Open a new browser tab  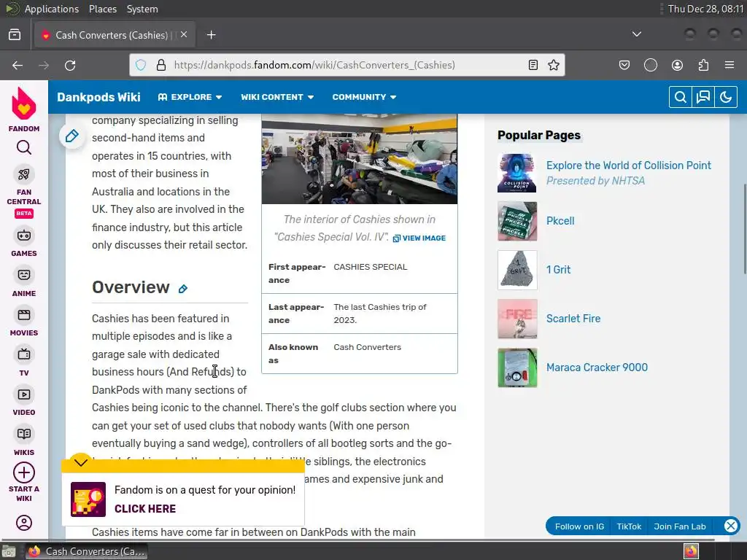click(212, 35)
